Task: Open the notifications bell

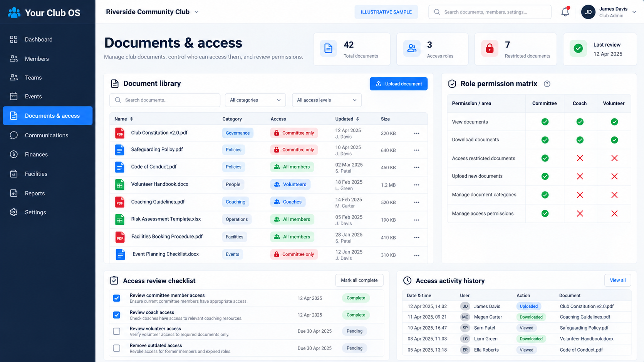Action: click(565, 12)
